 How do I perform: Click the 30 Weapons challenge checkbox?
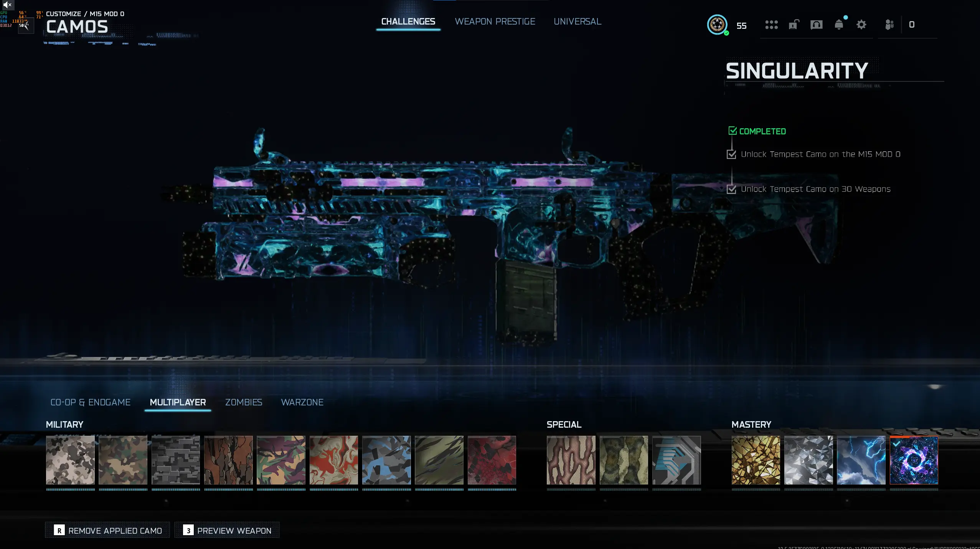(731, 189)
